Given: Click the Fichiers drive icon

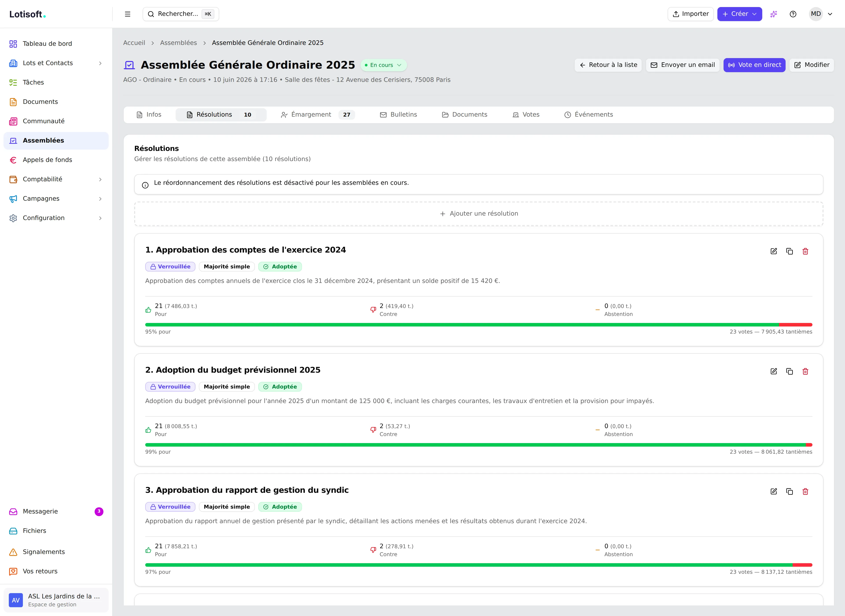Looking at the screenshot, I should [13, 531].
